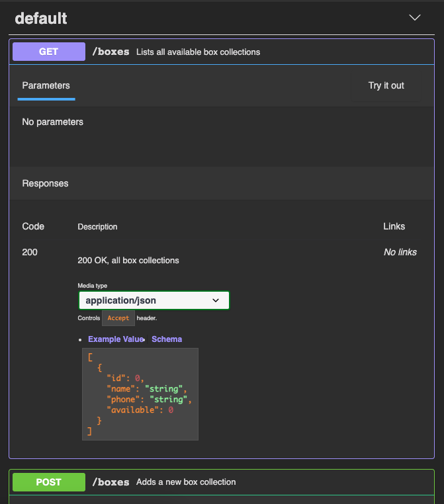Expand "Adds a new box collection" operation
444x504 pixels.
point(186,482)
